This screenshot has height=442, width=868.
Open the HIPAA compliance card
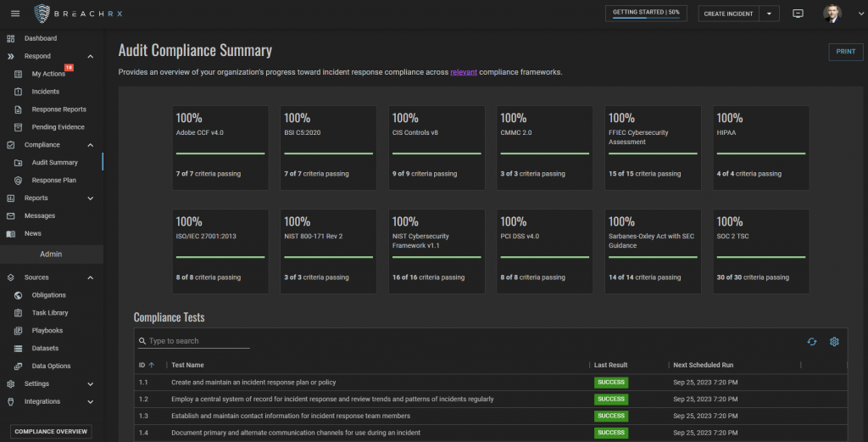point(761,148)
